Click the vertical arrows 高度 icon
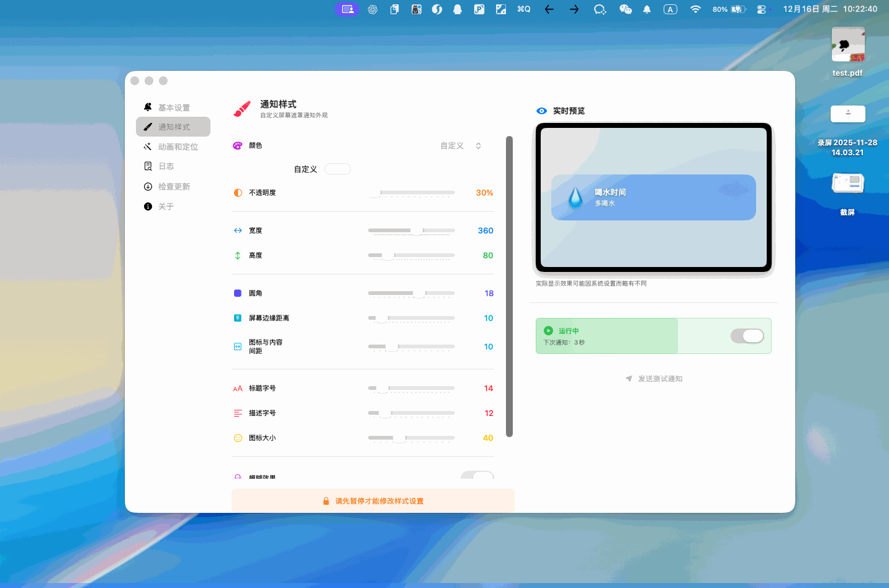Screen dimensions: 889x588 point(238,255)
